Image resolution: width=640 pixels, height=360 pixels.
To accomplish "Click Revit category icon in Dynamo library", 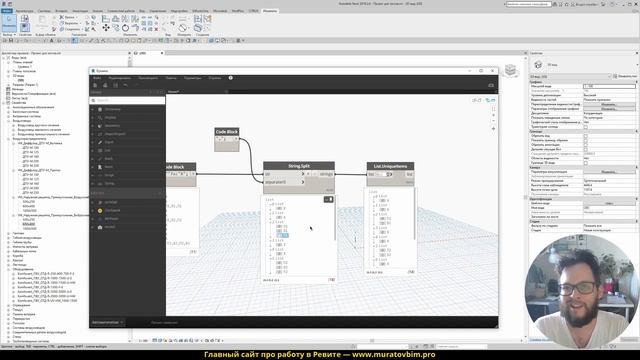I will tap(100, 167).
